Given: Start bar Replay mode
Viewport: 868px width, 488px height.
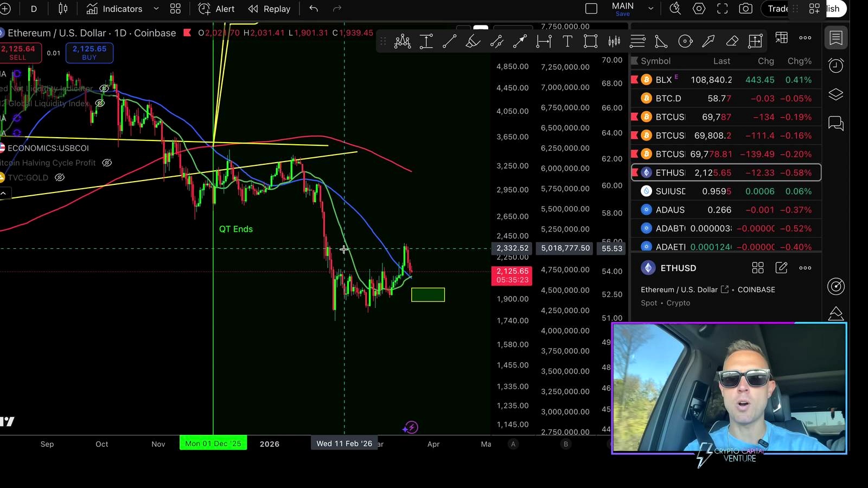Looking at the screenshot, I should pyautogui.click(x=269, y=9).
